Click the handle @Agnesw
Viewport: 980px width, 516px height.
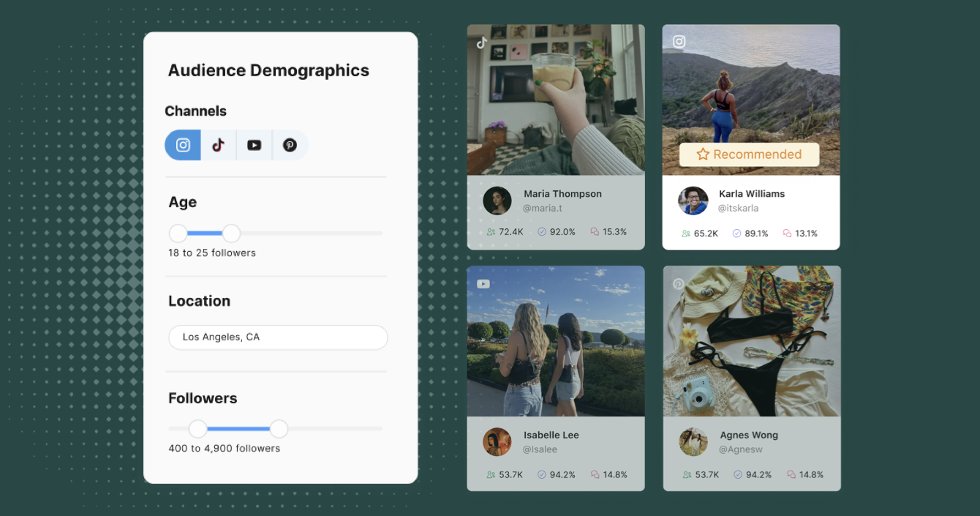tap(741, 449)
